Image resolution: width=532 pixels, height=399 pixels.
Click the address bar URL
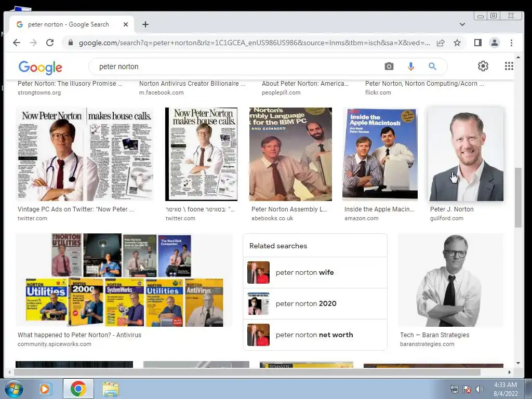254,43
